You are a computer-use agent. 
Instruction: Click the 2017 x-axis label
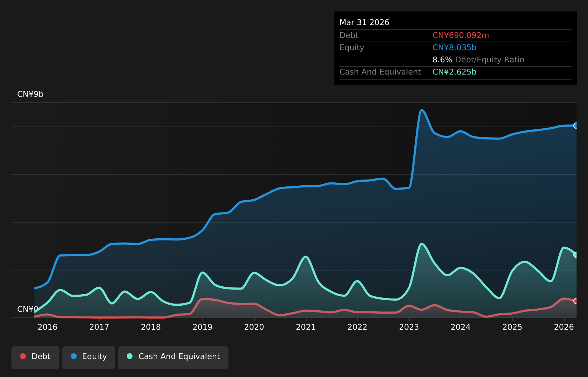point(99,327)
